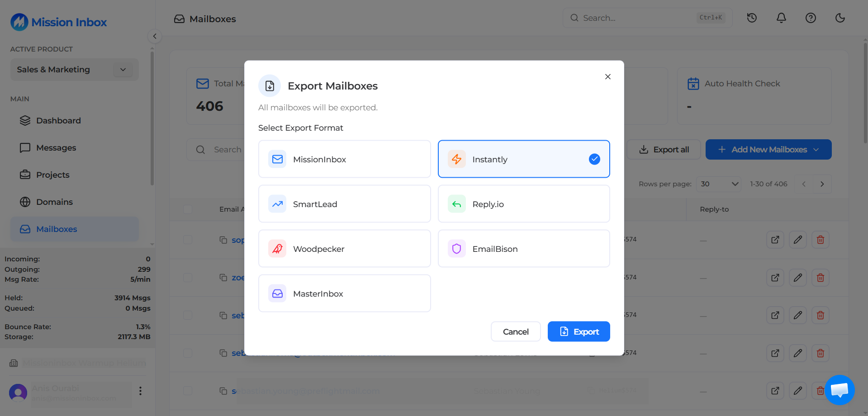Open first row mailbox external link

(775, 240)
